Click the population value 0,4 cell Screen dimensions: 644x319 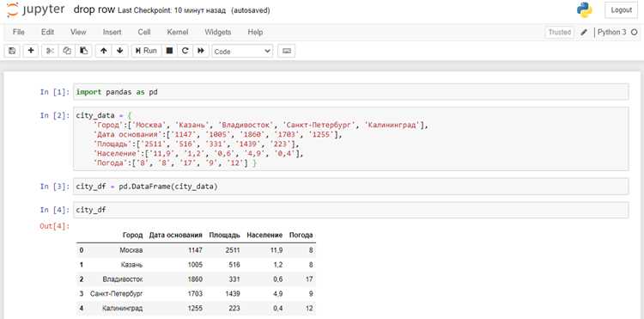click(277, 308)
